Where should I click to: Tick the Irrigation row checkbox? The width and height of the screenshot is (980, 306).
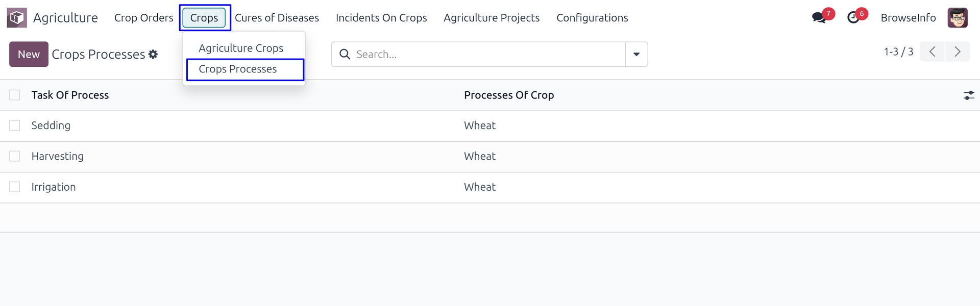click(15, 187)
